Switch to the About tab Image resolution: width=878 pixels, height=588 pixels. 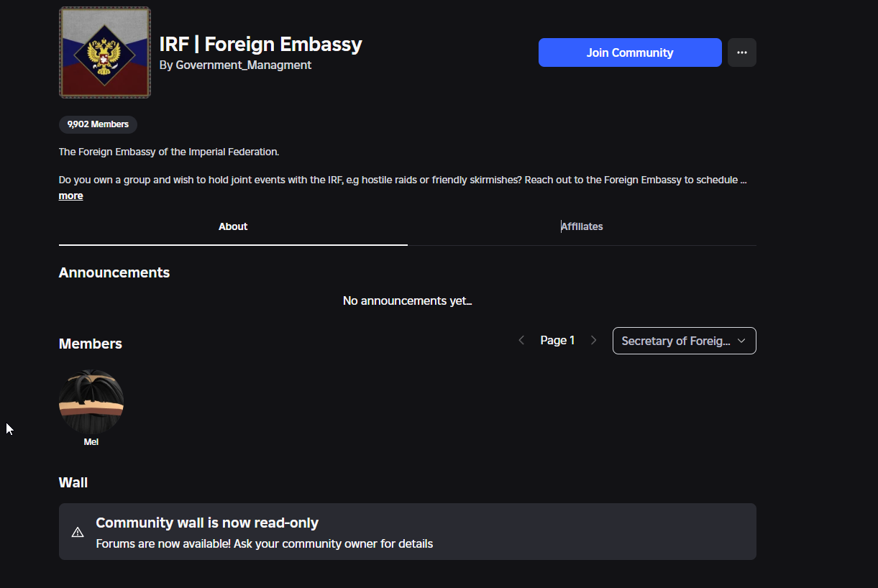click(x=233, y=226)
